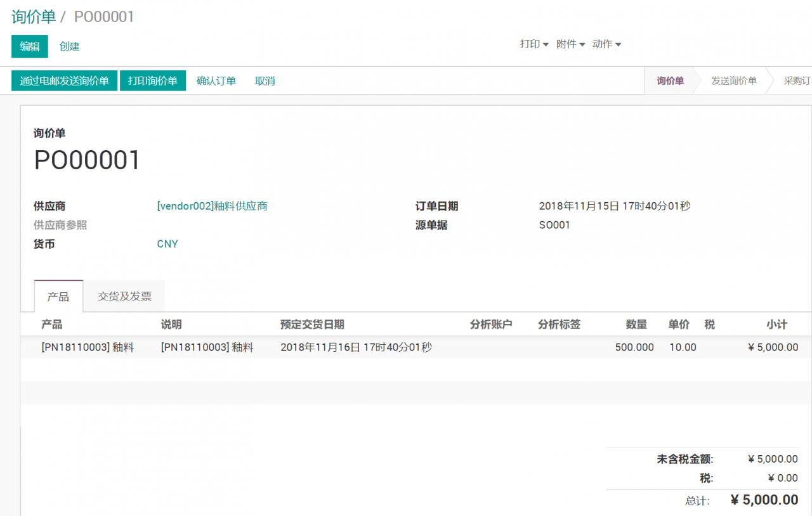This screenshot has height=516, width=812.
Task: Switch to the 产品 tab
Action: pyautogui.click(x=58, y=297)
